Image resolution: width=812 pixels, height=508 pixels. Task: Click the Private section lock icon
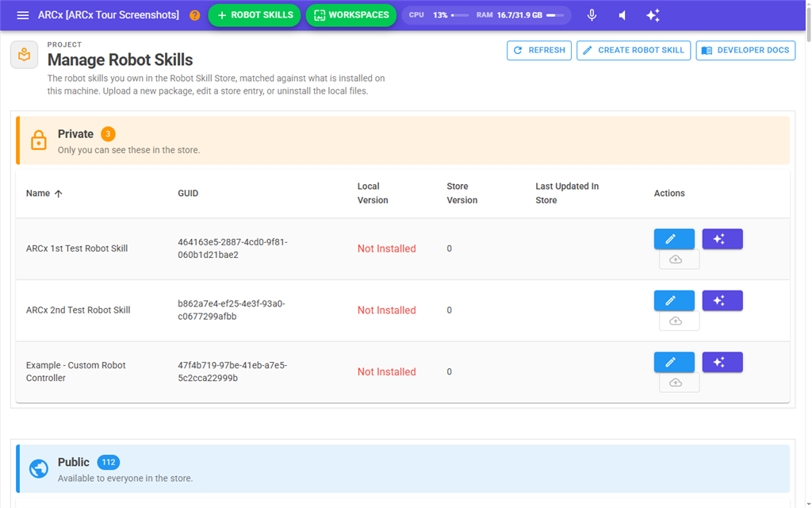(x=38, y=140)
